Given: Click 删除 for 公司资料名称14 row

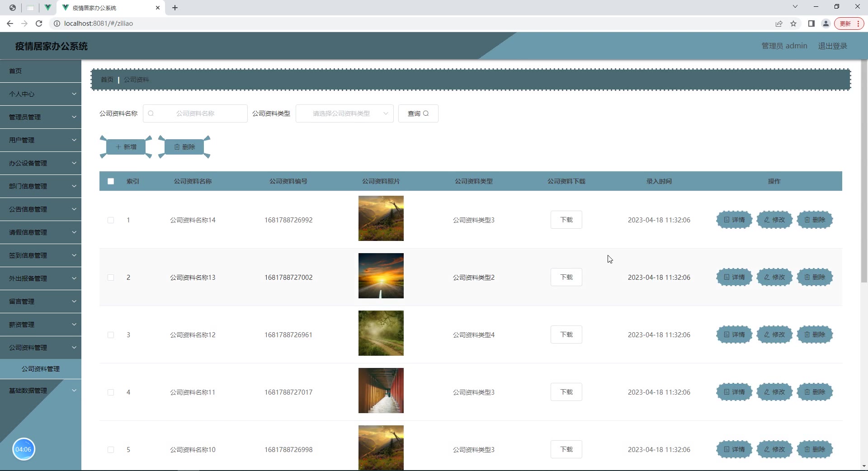Looking at the screenshot, I should pyautogui.click(x=815, y=220).
